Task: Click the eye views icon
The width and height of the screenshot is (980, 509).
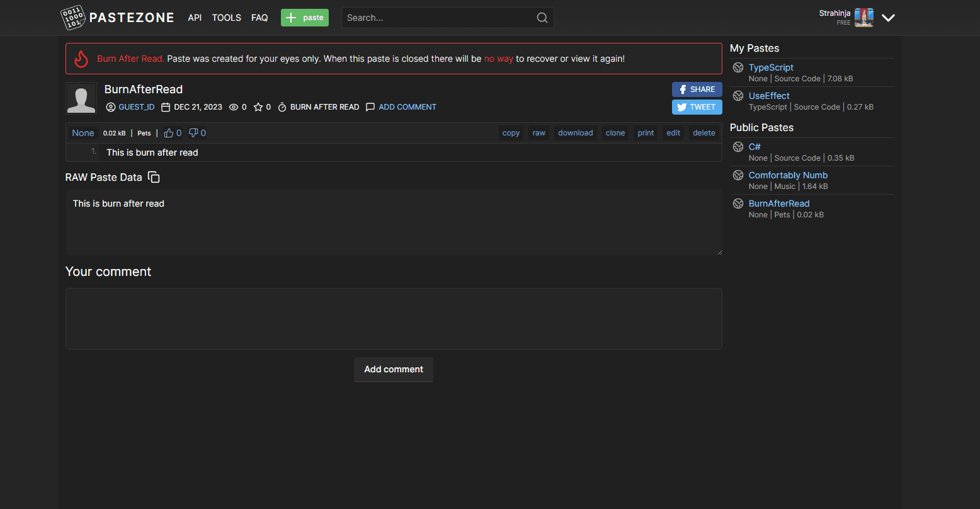Action: pyautogui.click(x=234, y=107)
